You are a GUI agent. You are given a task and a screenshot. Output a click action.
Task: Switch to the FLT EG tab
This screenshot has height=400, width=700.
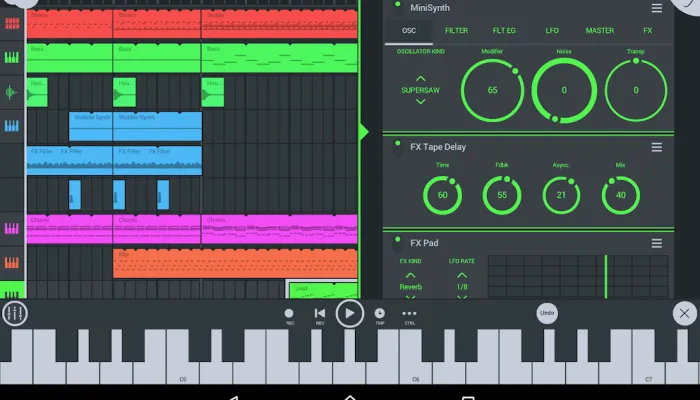(x=504, y=31)
